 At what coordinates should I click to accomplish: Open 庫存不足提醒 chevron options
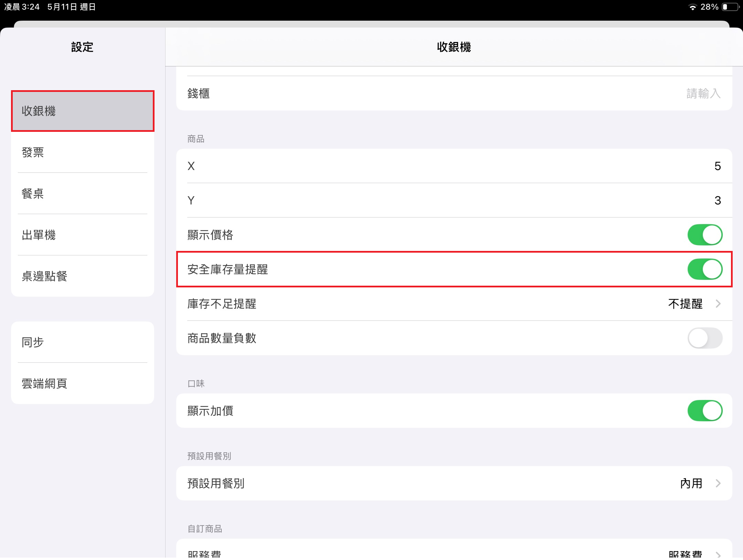[x=718, y=304]
